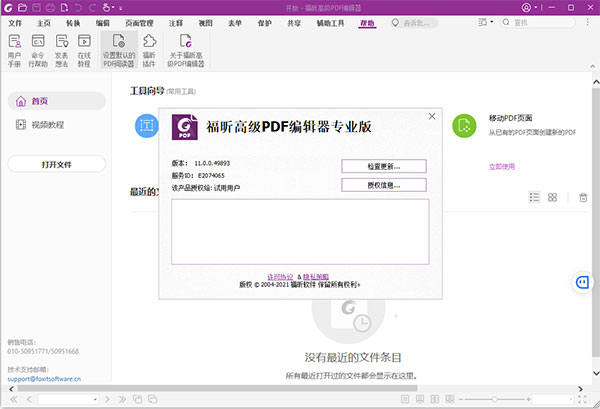Click 立即使用 (Use now) link
The height and width of the screenshot is (409, 600).
[x=502, y=167]
